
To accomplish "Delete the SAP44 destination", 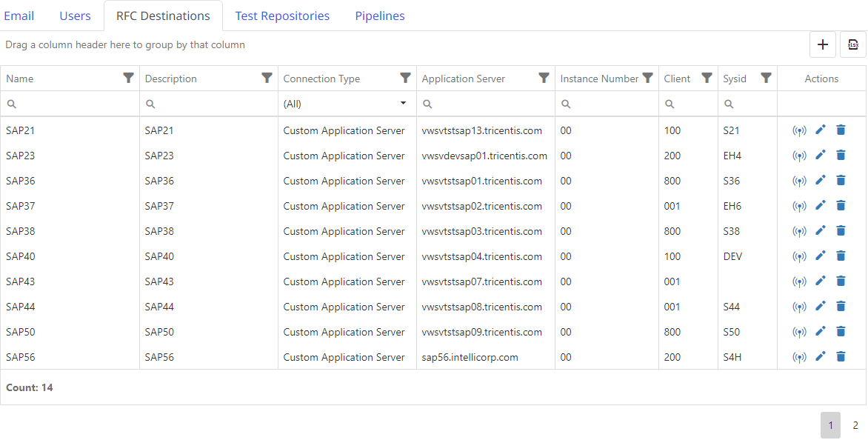I will [841, 307].
